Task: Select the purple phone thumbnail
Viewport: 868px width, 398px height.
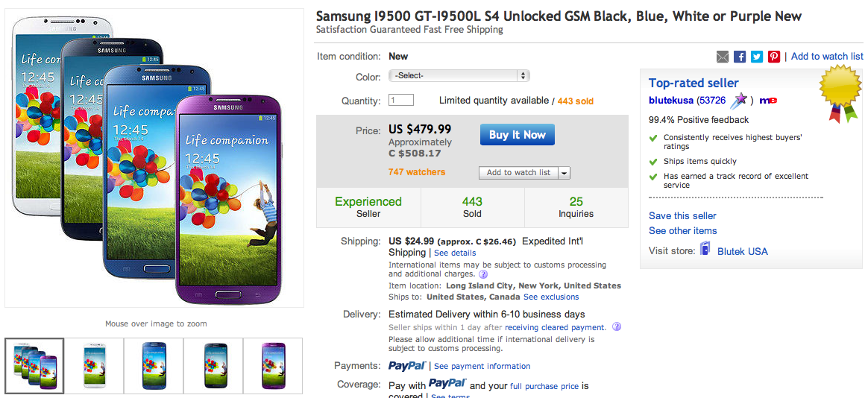Action: coord(274,365)
